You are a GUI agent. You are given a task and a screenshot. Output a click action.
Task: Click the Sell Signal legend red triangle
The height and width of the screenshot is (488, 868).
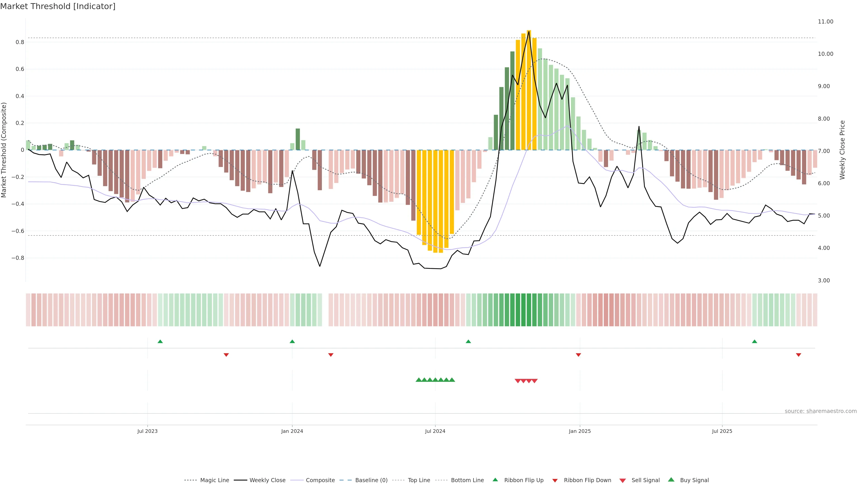point(623,481)
